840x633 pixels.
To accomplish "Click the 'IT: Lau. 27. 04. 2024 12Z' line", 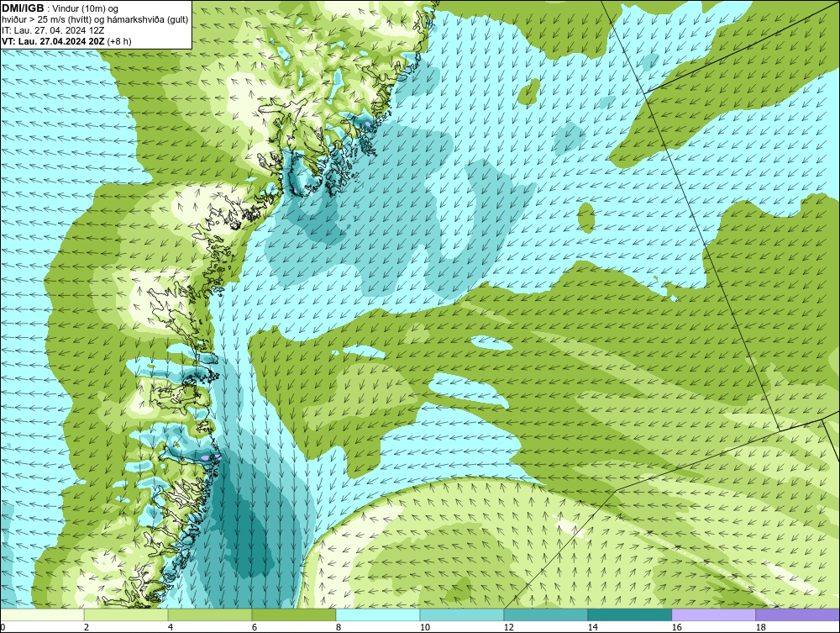I will click(53, 30).
